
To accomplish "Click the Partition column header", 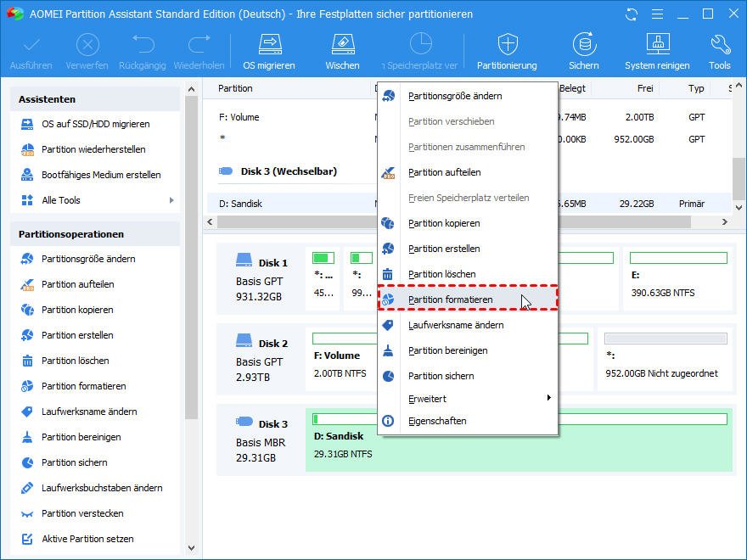I will pos(235,88).
